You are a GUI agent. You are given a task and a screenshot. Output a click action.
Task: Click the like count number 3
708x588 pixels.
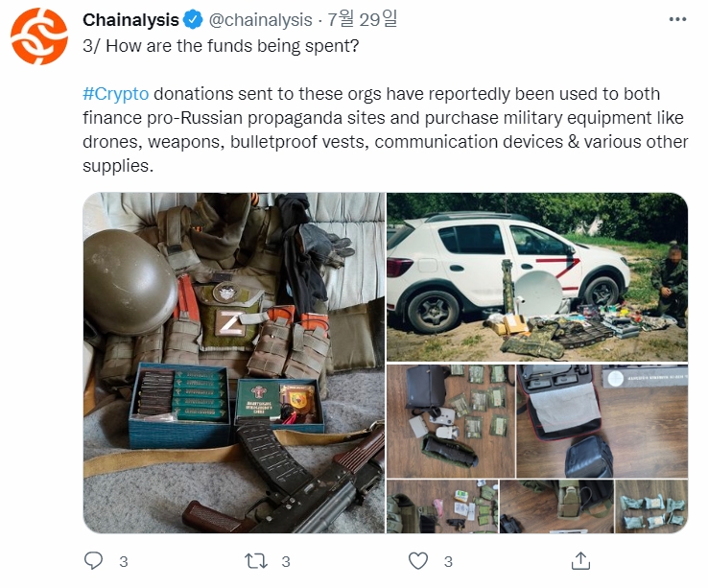coord(448,562)
